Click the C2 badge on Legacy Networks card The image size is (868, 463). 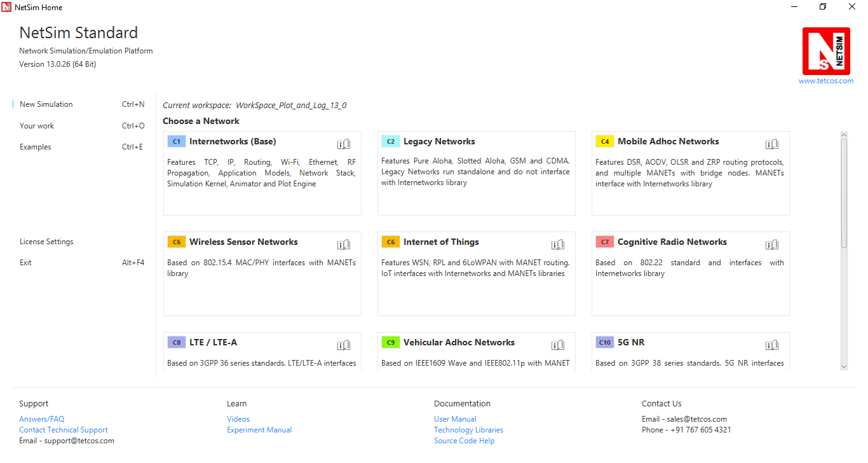390,142
